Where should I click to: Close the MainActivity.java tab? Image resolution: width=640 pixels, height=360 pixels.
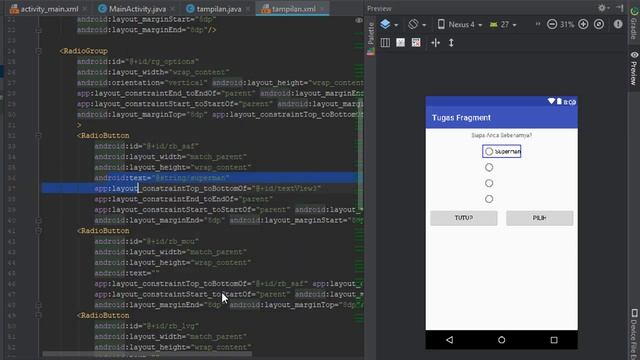(x=173, y=9)
